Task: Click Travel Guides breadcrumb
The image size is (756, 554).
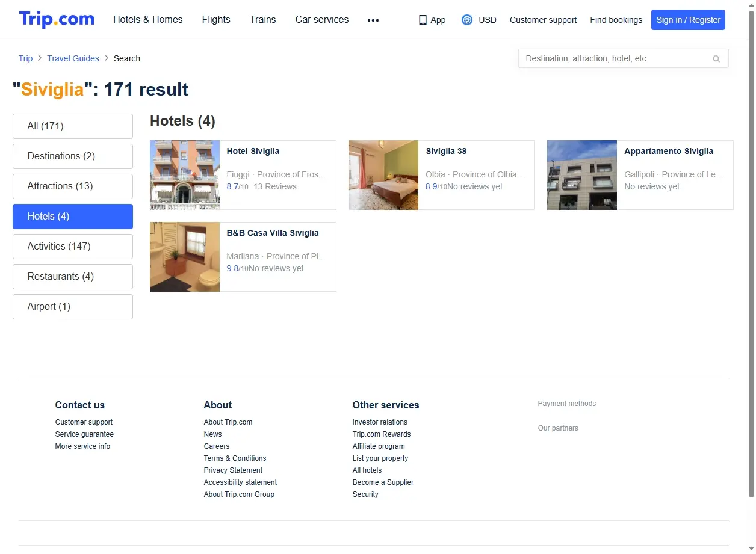Action: 73,58
